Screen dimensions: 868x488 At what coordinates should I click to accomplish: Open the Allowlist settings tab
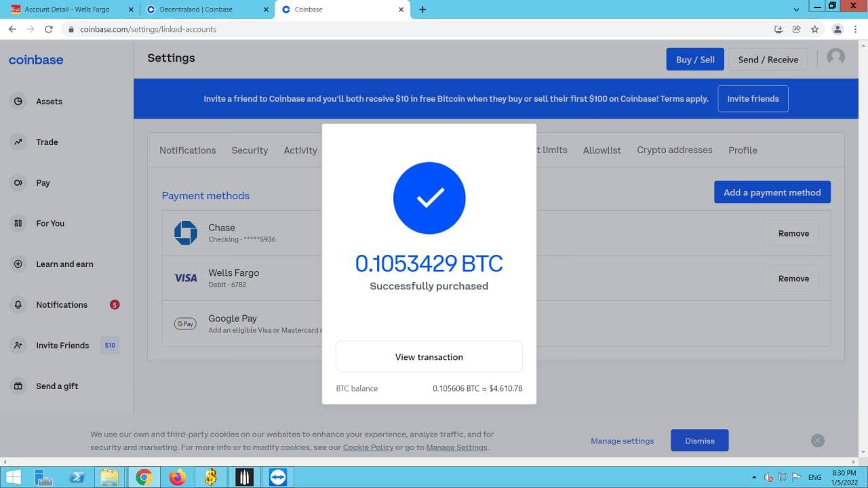pyautogui.click(x=602, y=150)
